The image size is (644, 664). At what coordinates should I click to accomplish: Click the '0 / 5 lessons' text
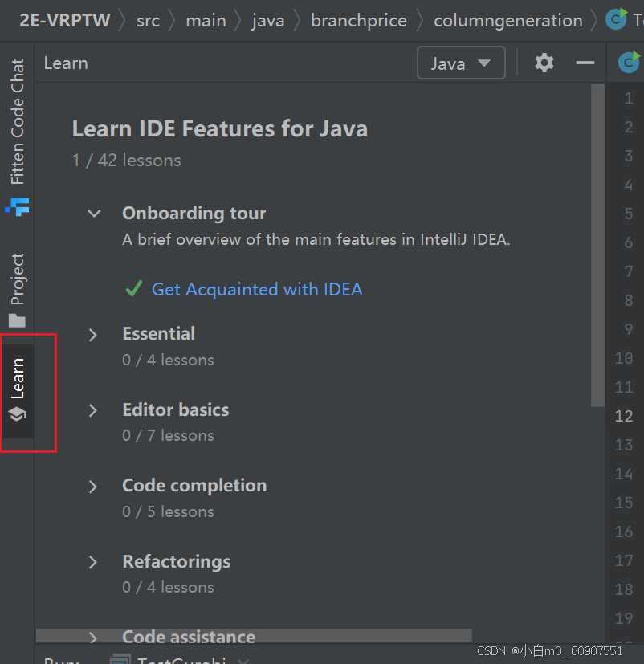[168, 512]
